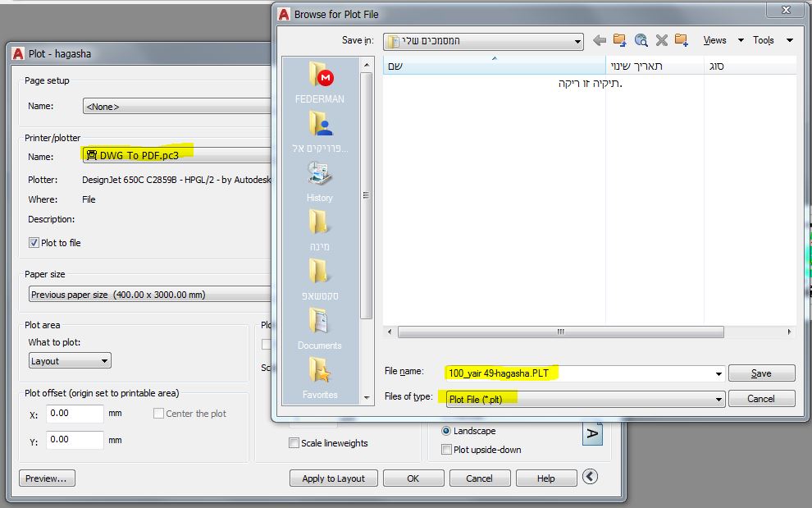Screen dimensions: 812x508
Task: Sort by the תאריך שינוי column header
Action: (655, 66)
